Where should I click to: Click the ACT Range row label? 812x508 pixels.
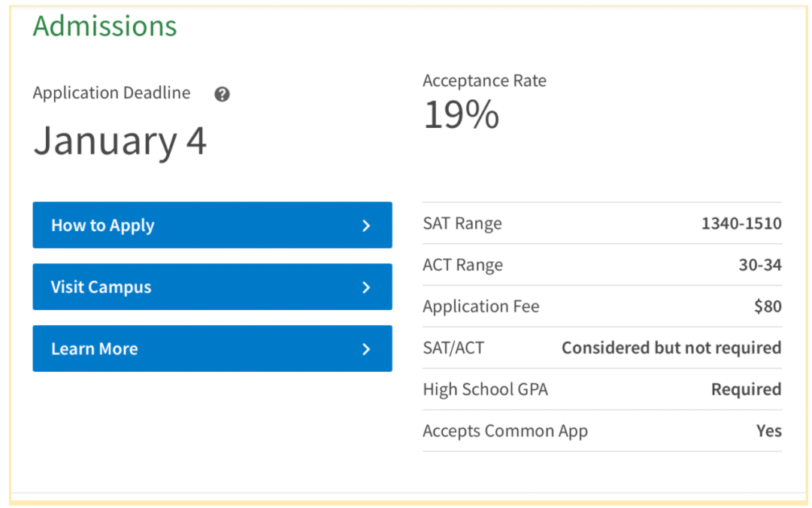(x=463, y=265)
